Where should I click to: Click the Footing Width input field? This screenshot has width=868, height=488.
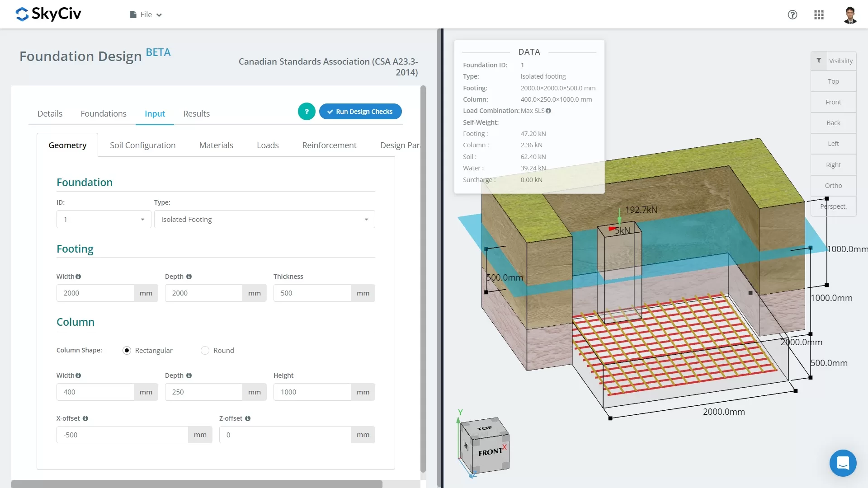[x=95, y=293]
